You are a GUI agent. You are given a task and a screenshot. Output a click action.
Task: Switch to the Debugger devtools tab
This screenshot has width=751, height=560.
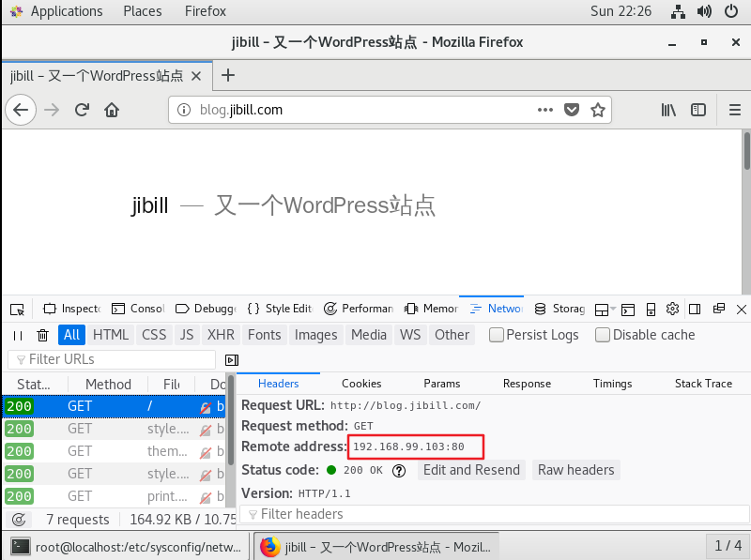point(207,310)
